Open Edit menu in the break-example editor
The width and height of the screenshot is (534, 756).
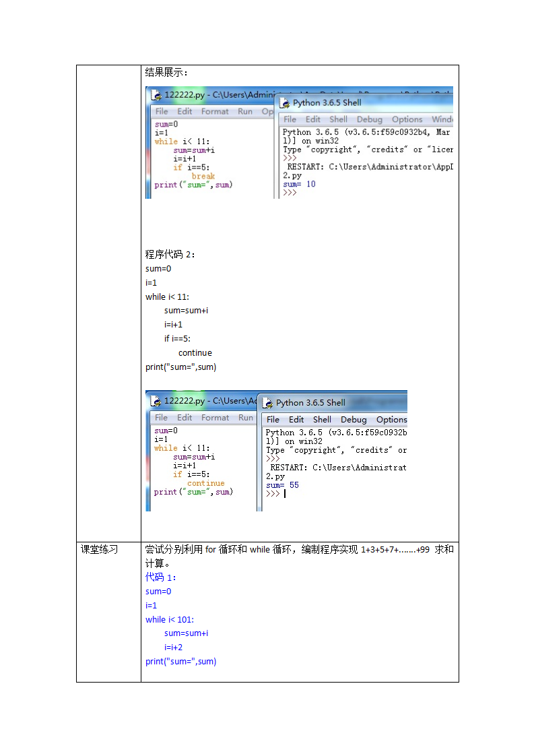pyautogui.click(x=185, y=111)
